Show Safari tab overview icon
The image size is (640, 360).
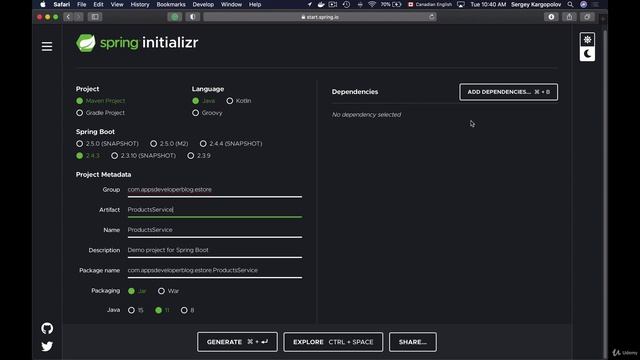pyautogui.click(x=587, y=17)
